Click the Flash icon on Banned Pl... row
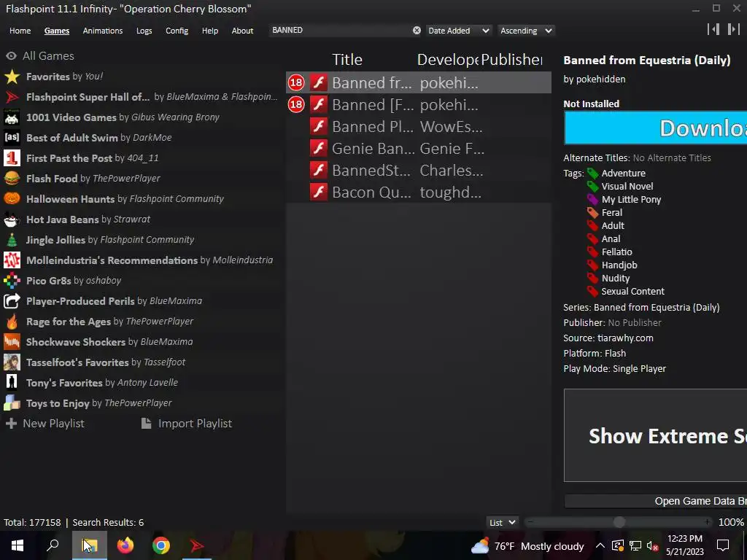The image size is (747, 560). pyautogui.click(x=319, y=127)
